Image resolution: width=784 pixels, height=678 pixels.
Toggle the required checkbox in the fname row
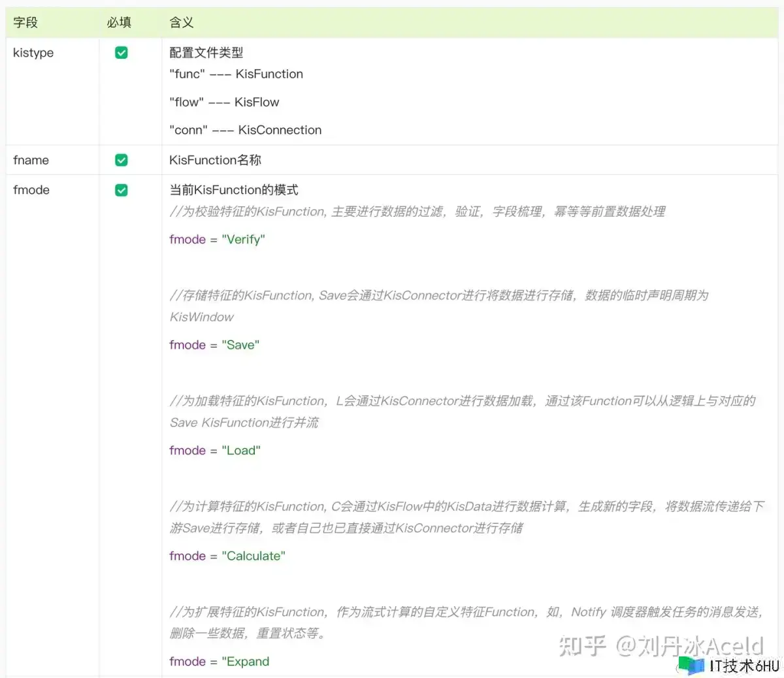[121, 160]
